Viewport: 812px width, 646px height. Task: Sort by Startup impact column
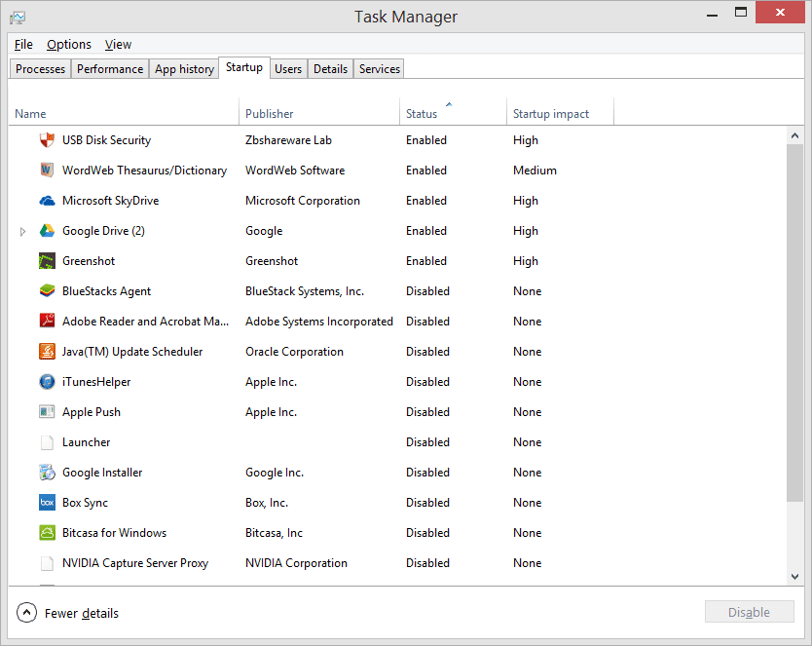[x=551, y=114]
